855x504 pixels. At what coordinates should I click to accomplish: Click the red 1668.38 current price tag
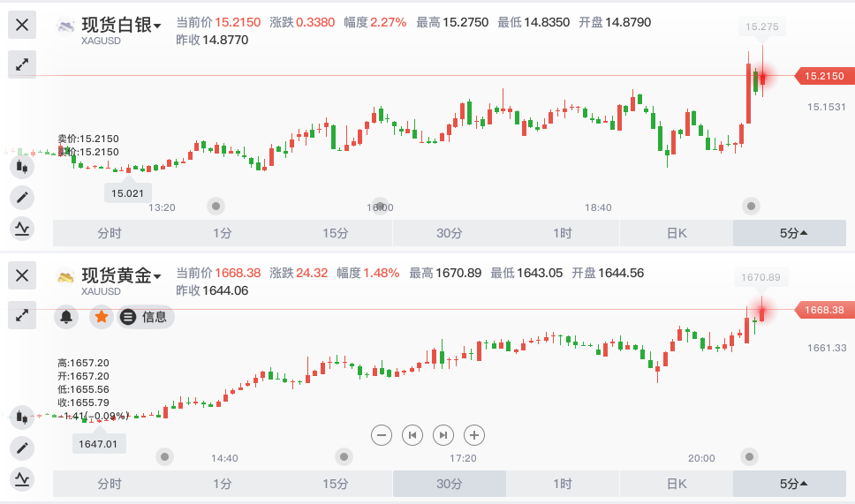tap(822, 310)
